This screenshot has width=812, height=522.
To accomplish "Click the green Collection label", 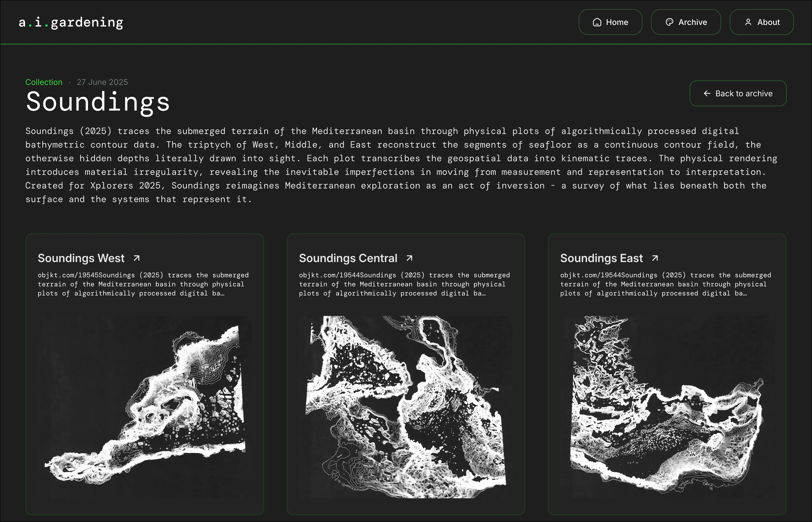I will [44, 82].
